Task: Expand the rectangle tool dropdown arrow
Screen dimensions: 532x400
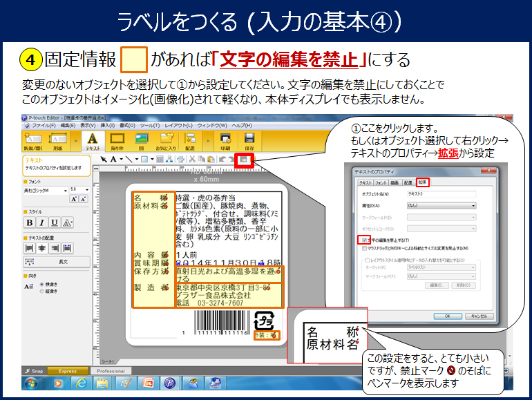Action: click(152, 159)
